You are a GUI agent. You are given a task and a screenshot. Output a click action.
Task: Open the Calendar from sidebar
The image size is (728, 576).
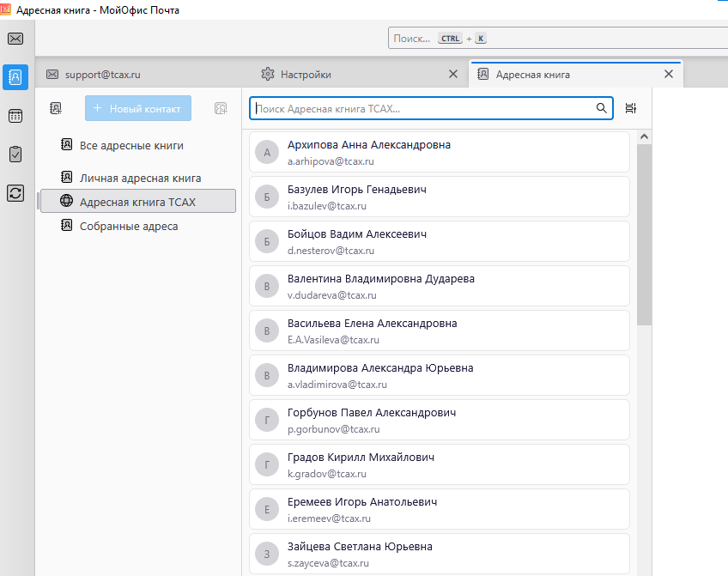[15, 116]
